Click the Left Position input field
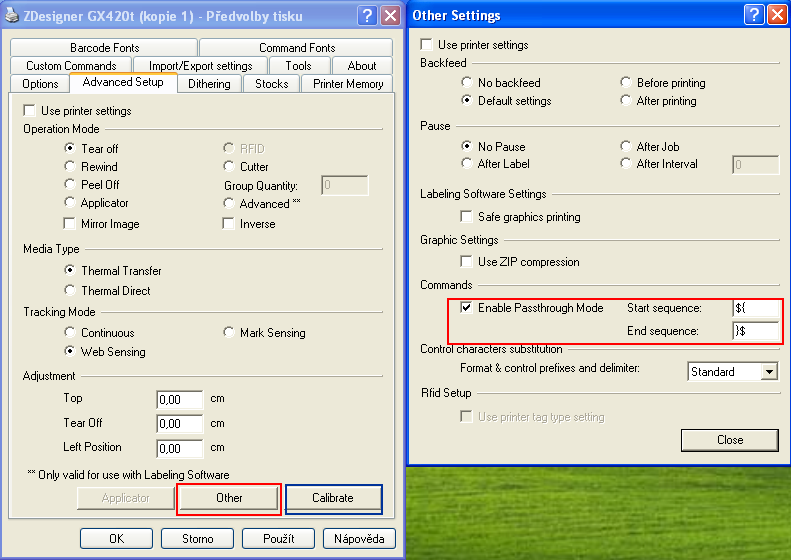The image size is (791, 560). pos(180,449)
